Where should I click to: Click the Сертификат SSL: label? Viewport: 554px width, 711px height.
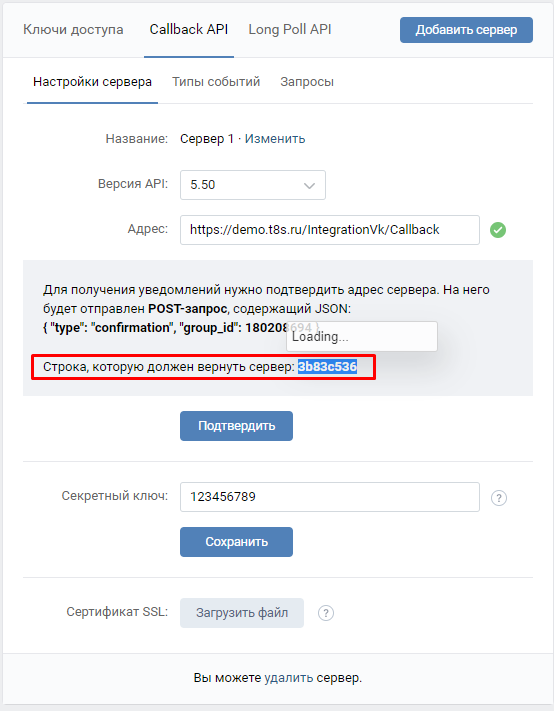click(117, 612)
